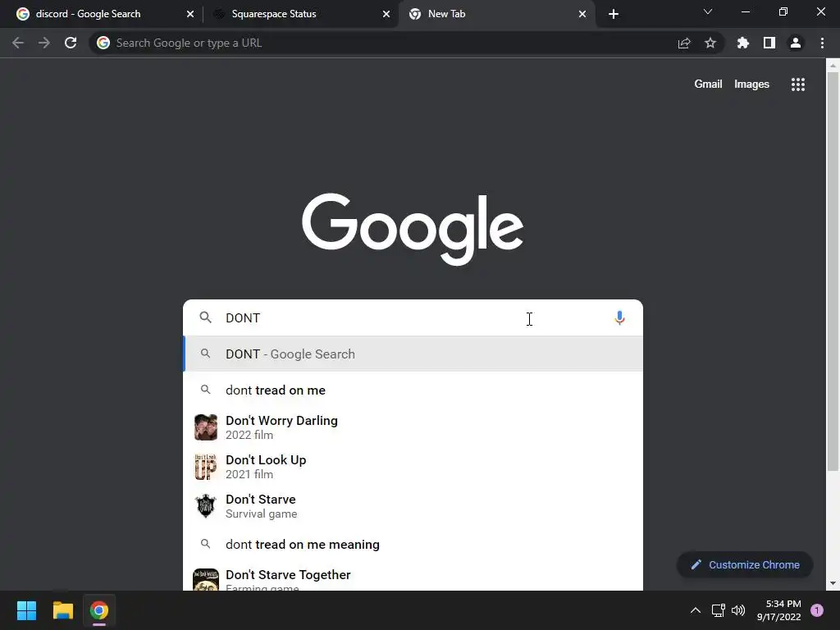Choose 'dont tread on me meaning' suggestion
This screenshot has width=840, height=630.
pos(413,545)
